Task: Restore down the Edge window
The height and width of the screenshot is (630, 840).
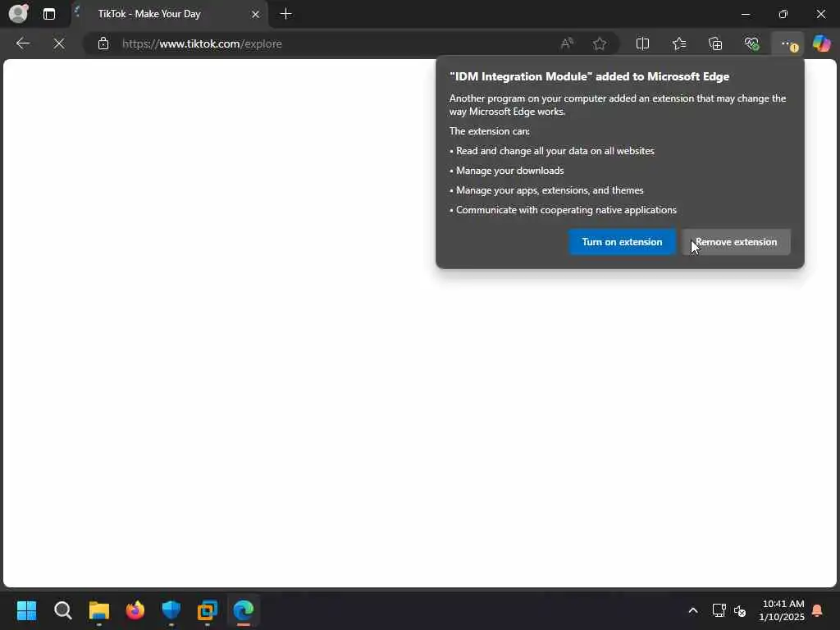Action: (x=783, y=14)
